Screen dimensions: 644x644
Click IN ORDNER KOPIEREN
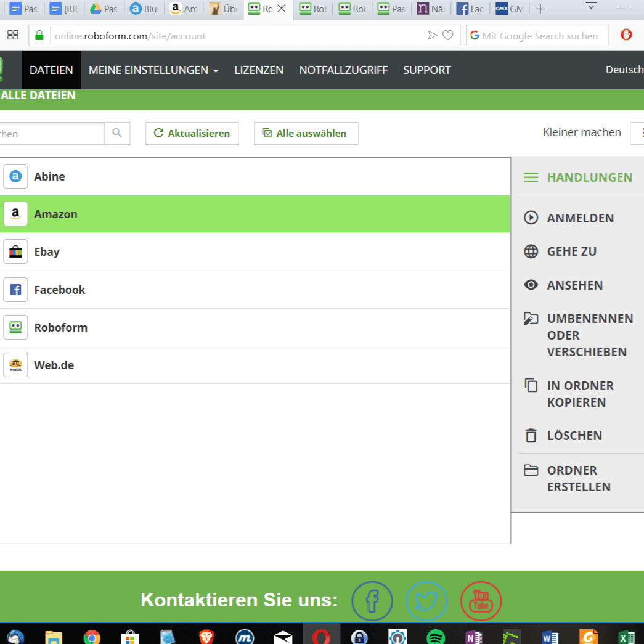pos(569,394)
